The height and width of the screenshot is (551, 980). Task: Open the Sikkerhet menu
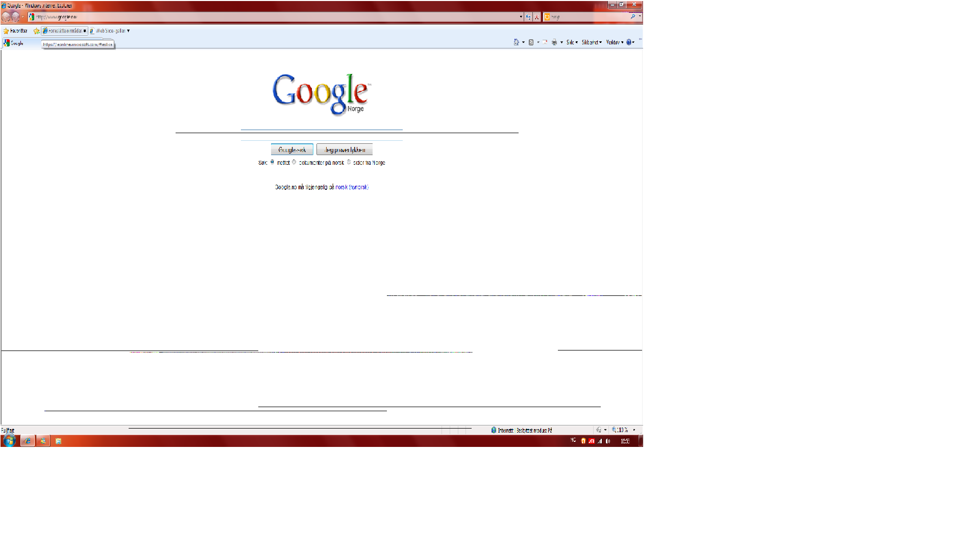[x=592, y=42]
